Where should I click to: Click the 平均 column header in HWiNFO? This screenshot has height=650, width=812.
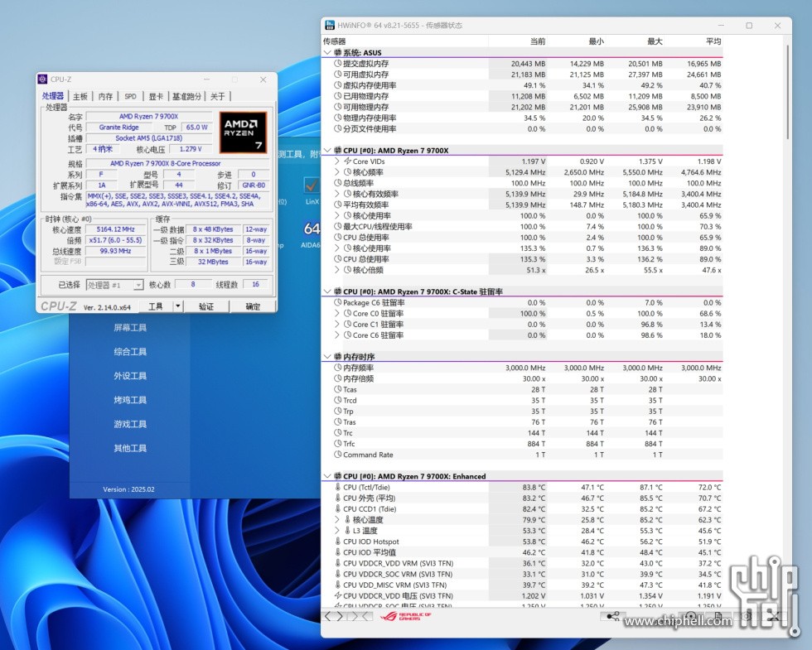pyautogui.click(x=713, y=41)
